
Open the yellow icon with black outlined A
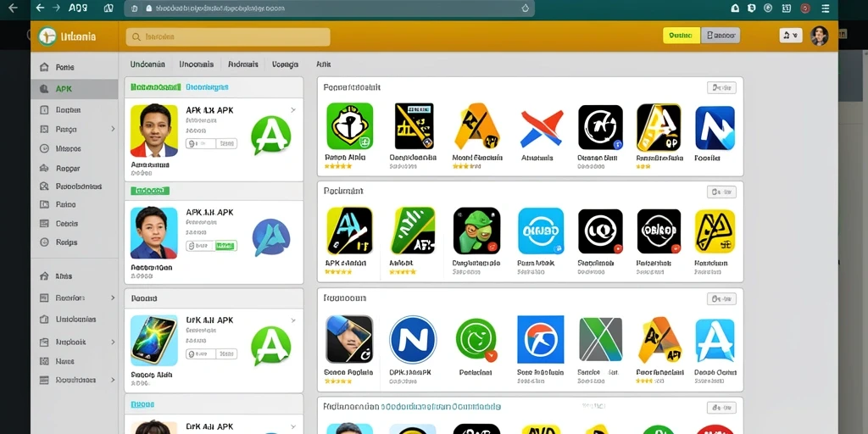tap(715, 231)
